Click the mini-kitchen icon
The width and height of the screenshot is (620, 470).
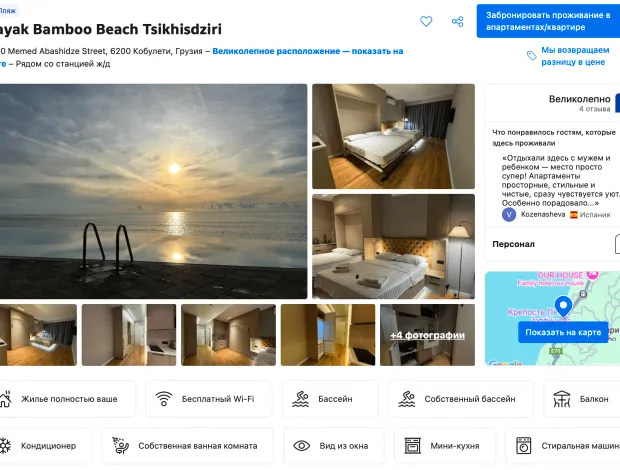tap(407, 446)
